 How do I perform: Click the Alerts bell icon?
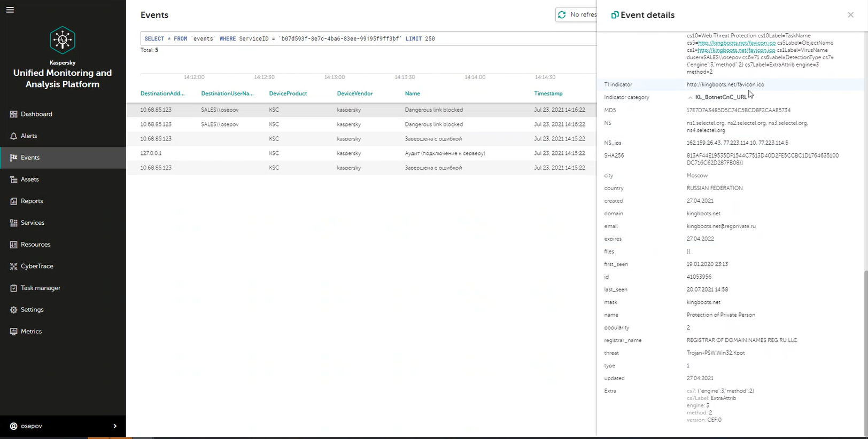(x=13, y=136)
